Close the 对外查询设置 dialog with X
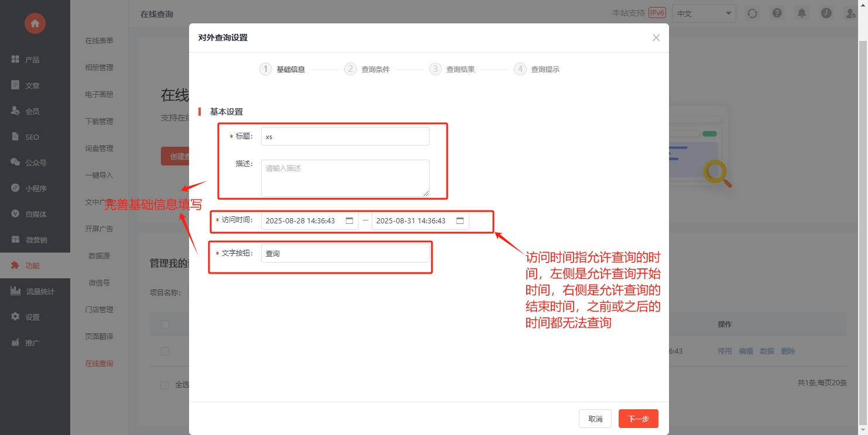The image size is (868, 435). click(x=656, y=38)
